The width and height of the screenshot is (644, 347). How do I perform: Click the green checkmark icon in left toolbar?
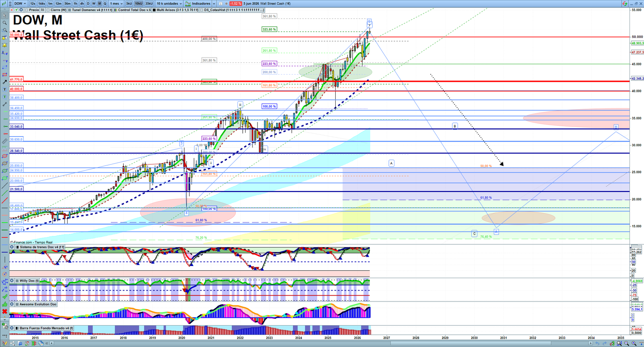click(4, 297)
